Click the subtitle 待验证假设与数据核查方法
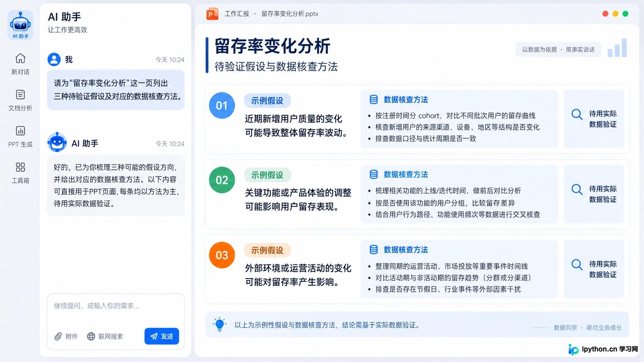 pyautogui.click(x=276, y=67)
